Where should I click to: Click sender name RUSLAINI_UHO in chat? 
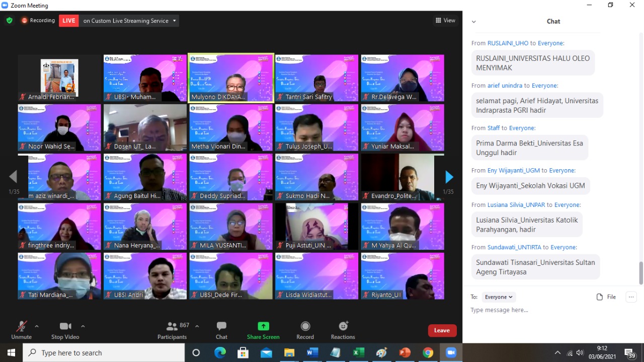508,43
